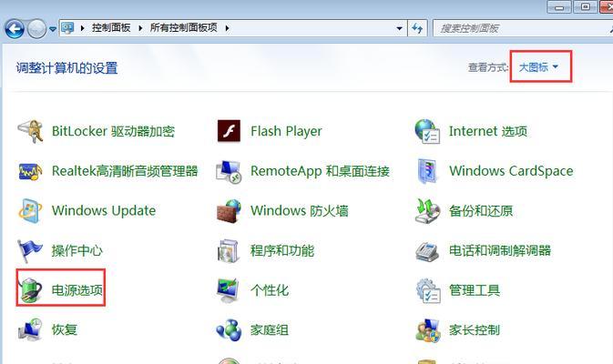Open 个性化 monitor icon

click(229, 290)
